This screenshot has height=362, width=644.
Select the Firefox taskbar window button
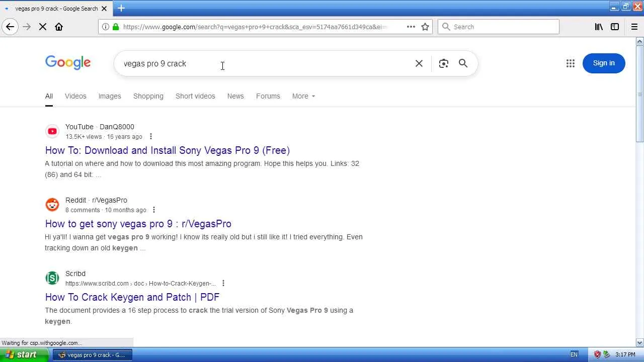pos(93,354)
